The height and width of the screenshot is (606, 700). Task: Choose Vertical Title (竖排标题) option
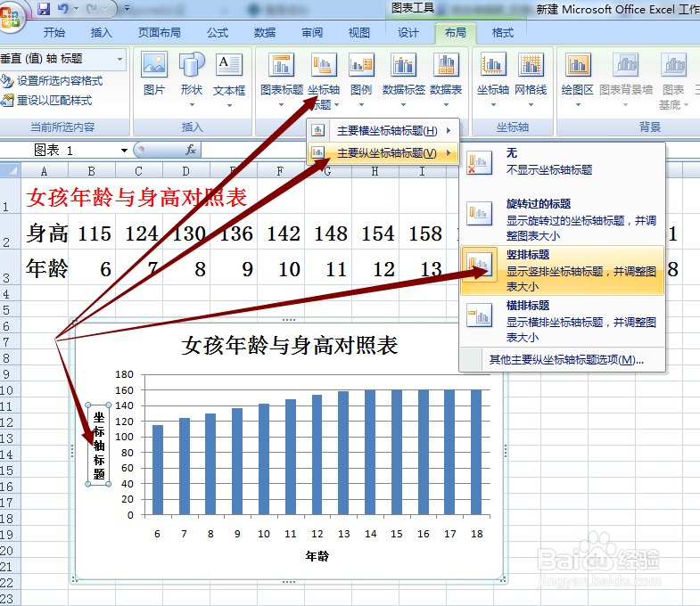click(562, 270)
